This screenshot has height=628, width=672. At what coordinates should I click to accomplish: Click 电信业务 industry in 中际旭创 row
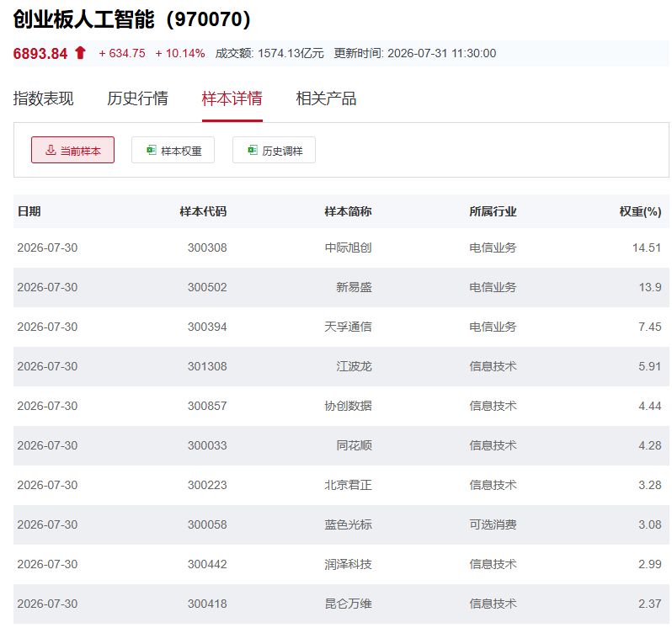click(493, 247)
